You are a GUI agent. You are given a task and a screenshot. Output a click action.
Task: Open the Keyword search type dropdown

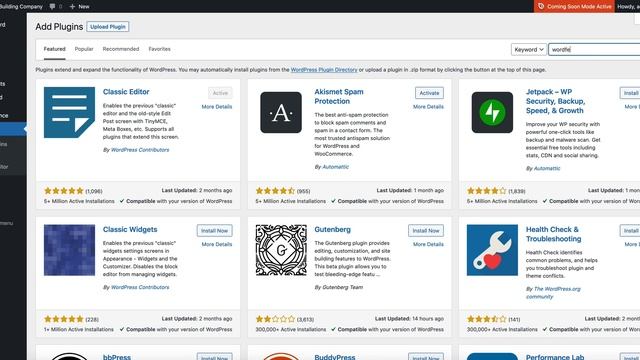click(x=529, y=49)
